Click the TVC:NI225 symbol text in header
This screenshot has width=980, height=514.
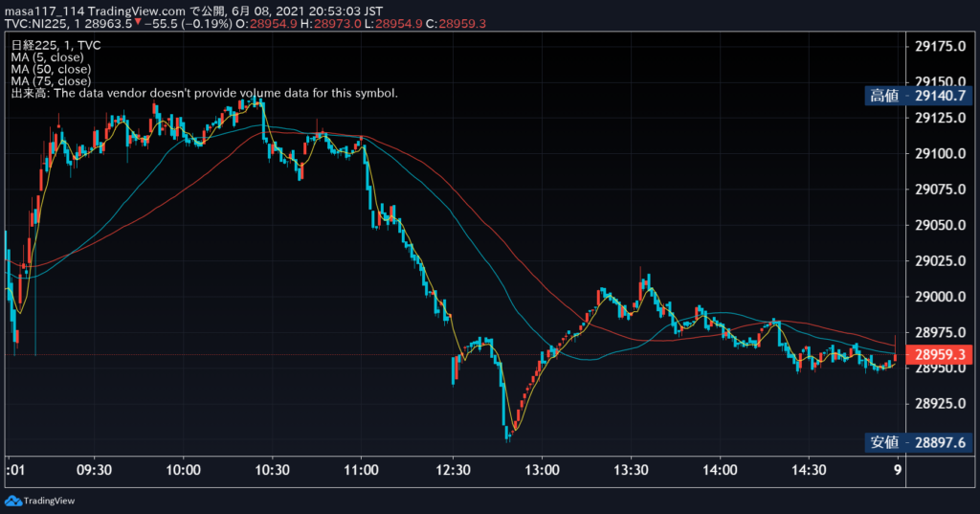pyautogui.click(x=38, y=24)
